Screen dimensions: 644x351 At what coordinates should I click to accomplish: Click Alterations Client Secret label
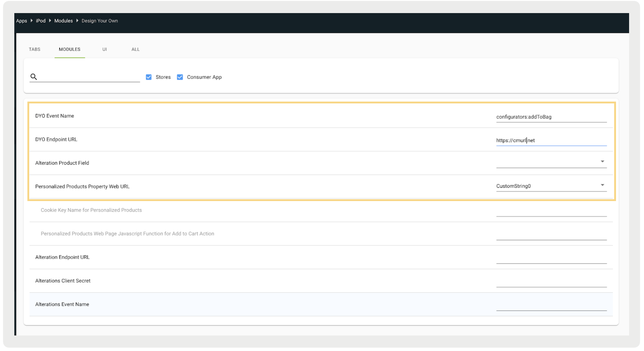click(63, 281)
